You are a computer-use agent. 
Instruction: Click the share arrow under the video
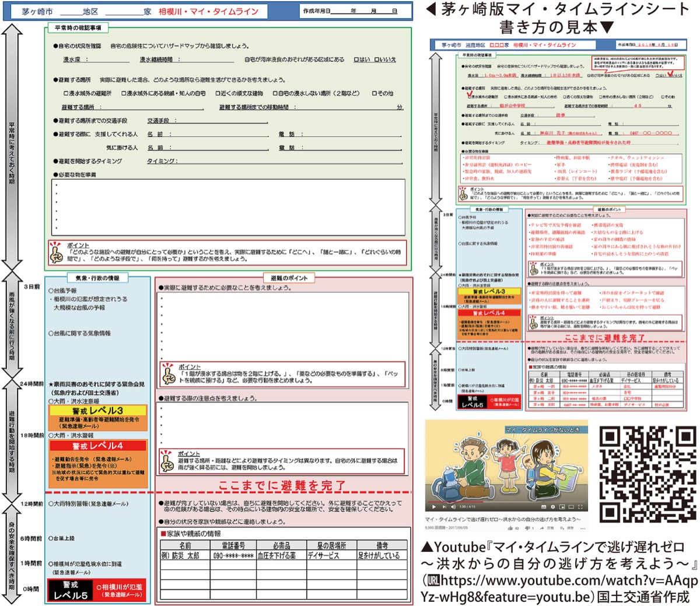543,528
